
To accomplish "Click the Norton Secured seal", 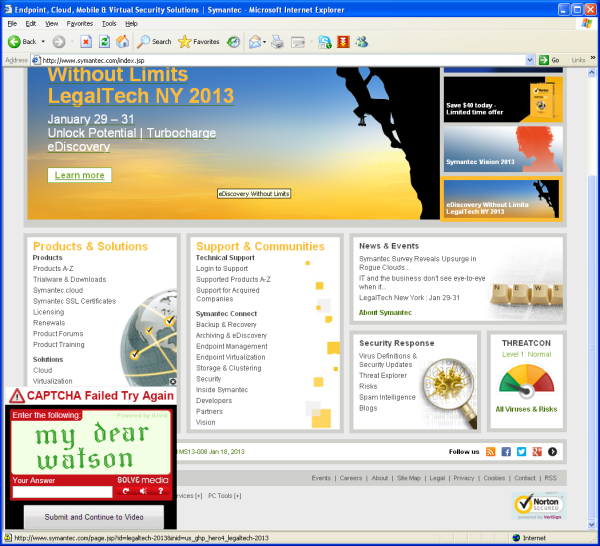I will click(539, 505).
